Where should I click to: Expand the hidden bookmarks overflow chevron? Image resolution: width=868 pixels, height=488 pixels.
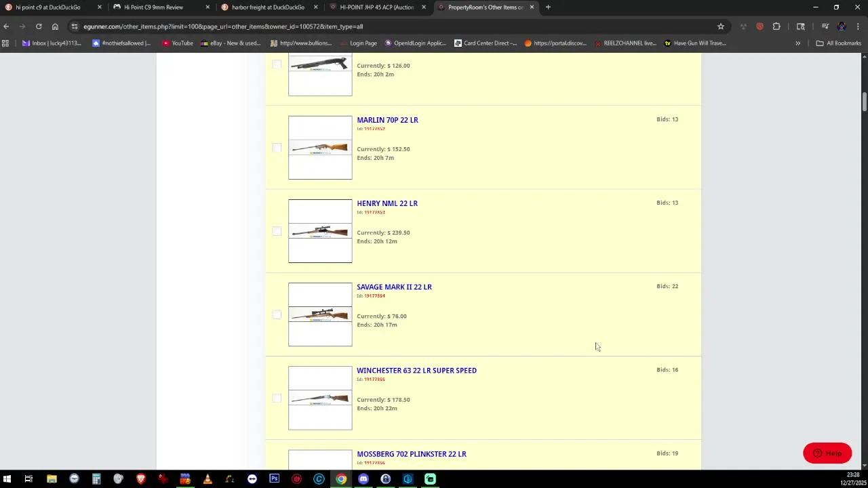[797, 43]
